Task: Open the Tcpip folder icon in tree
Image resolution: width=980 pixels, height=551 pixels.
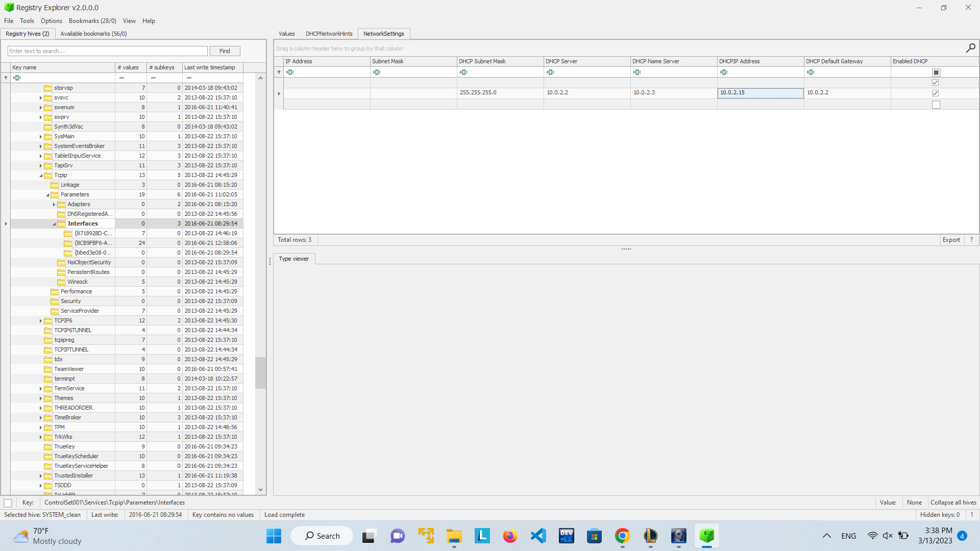Action: coord(48,176)
